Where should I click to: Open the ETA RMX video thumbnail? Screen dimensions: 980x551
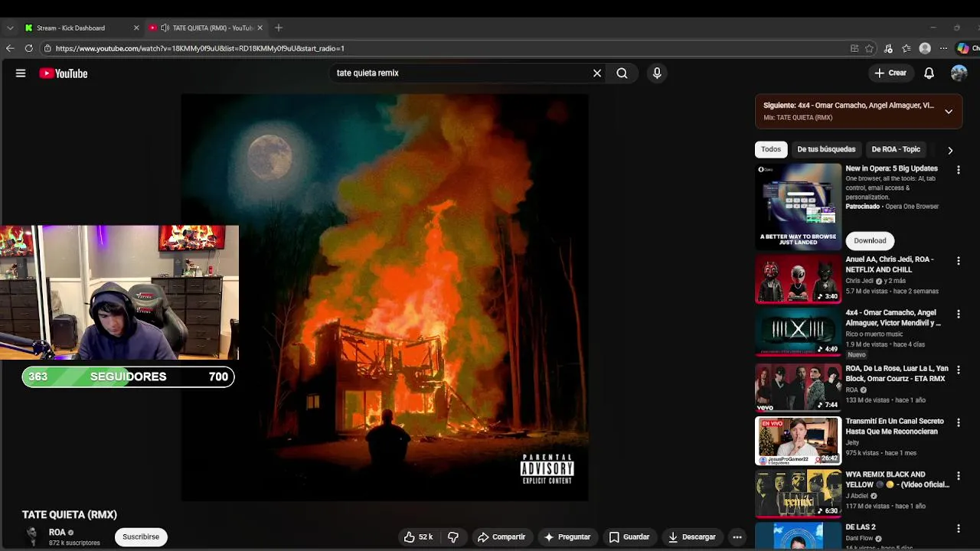click(x=799, y=388)
